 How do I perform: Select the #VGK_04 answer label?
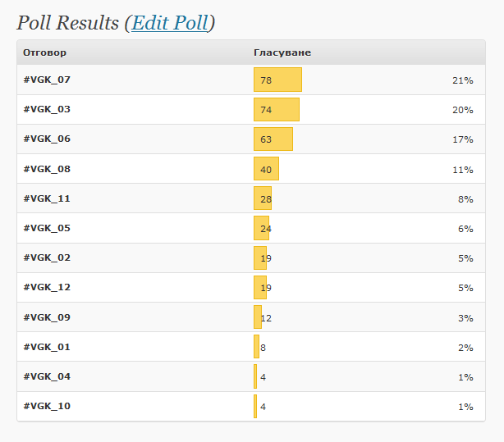[47, 377]
